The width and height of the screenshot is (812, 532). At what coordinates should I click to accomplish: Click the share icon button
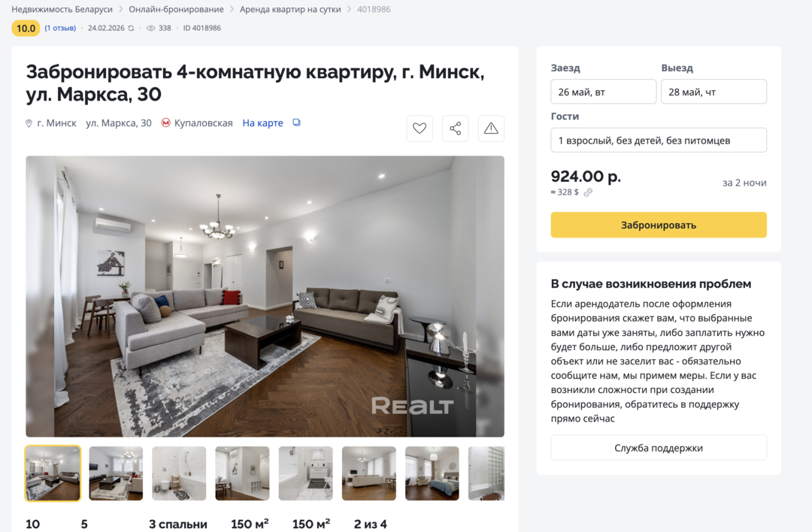pyautogui.click(x=455, y=128)
